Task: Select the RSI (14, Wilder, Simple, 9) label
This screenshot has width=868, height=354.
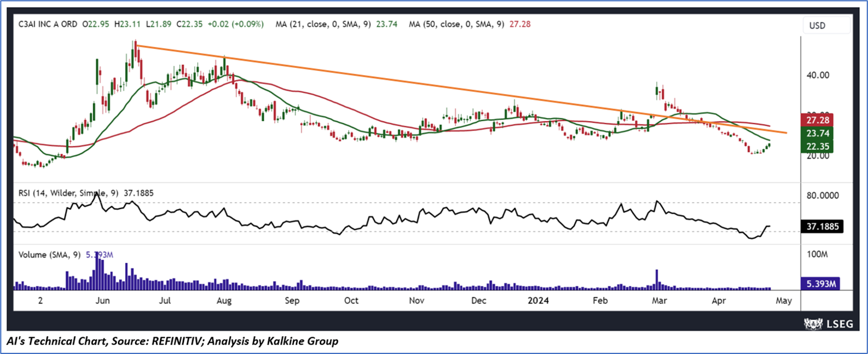Action: [x=67, y=192]
